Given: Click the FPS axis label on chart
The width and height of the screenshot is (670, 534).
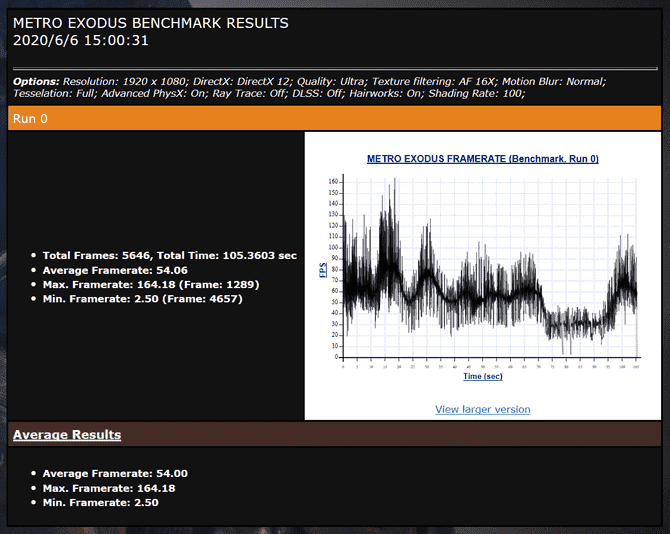Looking at the screenshot, I should coord(323,270).
